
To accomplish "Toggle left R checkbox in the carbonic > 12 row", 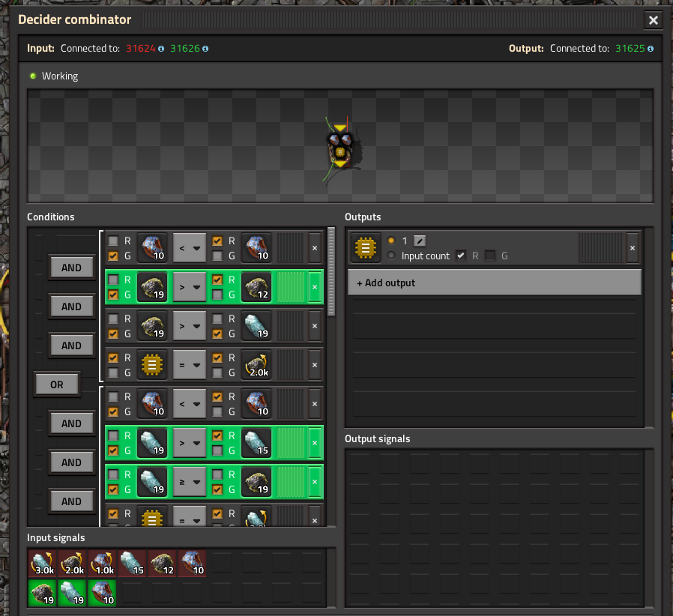I will [x=113, y=280].
